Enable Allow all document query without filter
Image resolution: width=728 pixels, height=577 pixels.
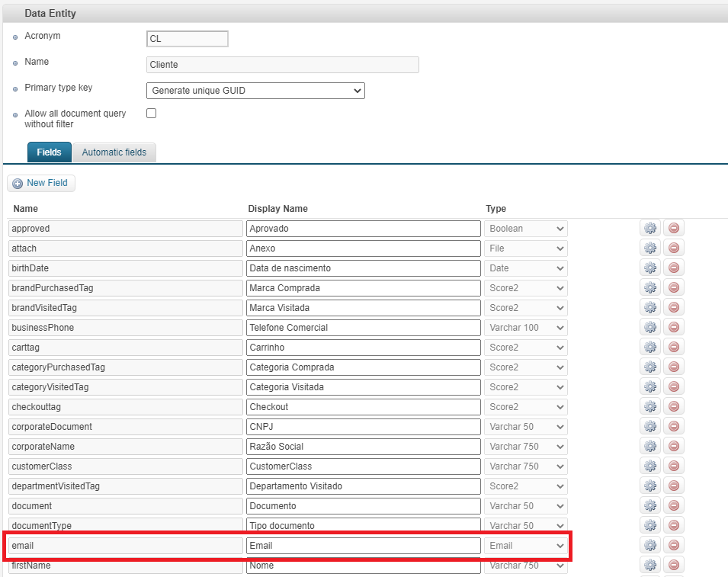pos(151,114)
